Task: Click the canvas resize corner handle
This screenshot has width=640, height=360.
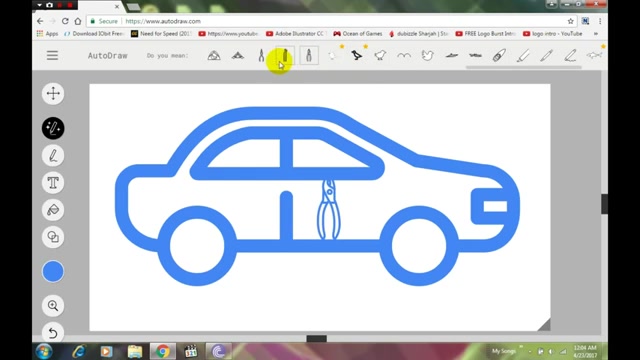Action: [544, 325]
